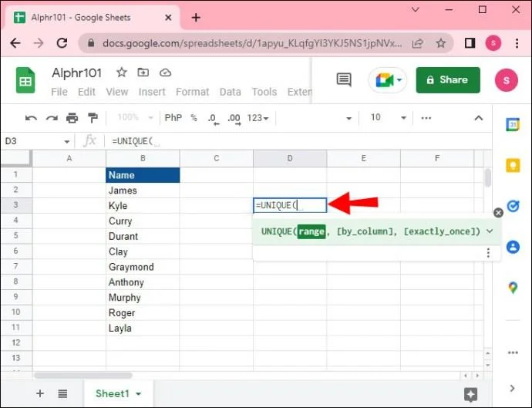Open Google Maps side panel
532x408 pixels.
(x=513, y=288)
